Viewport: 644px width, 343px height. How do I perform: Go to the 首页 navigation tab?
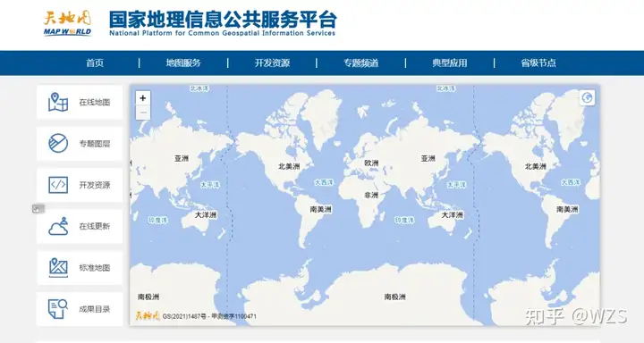[95, 63]
